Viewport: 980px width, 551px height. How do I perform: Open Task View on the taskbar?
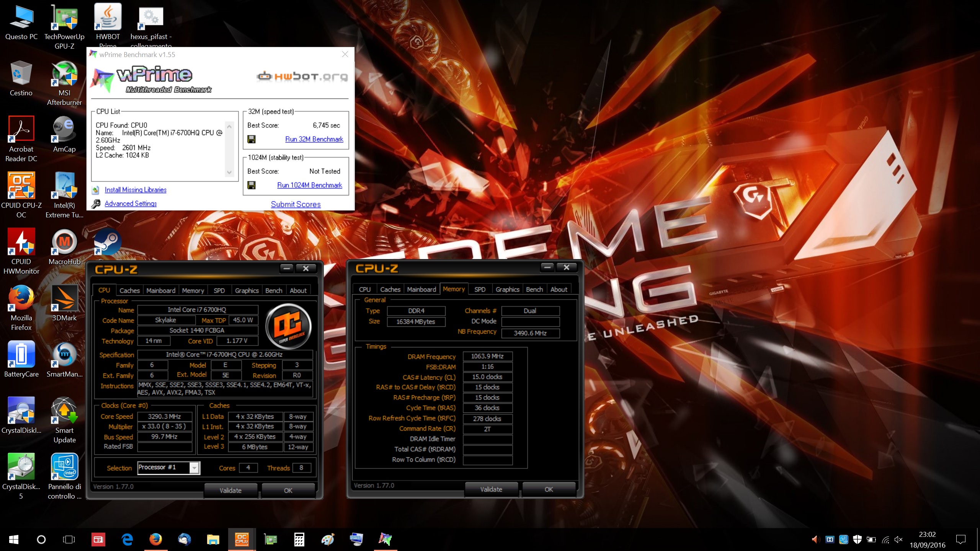tap(69, 540)
